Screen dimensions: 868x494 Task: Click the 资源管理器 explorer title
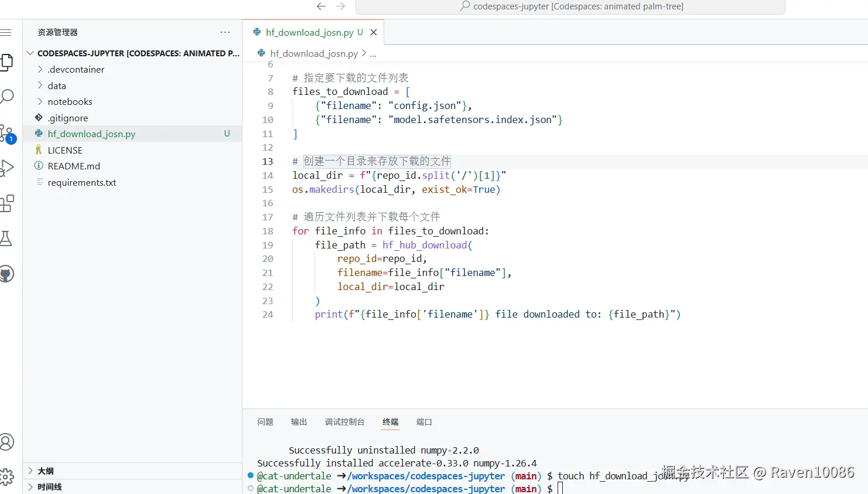(57, 32)
